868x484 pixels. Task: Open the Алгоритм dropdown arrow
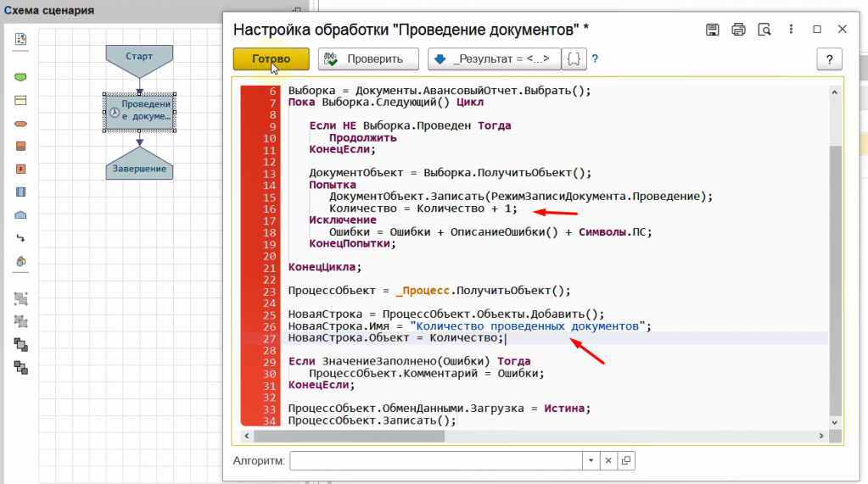[591, 461]
